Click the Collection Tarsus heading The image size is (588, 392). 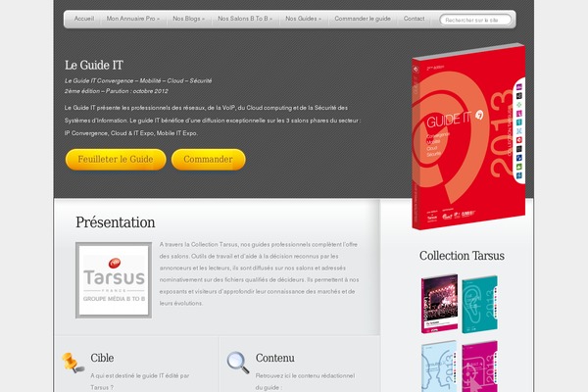[462, 256]
